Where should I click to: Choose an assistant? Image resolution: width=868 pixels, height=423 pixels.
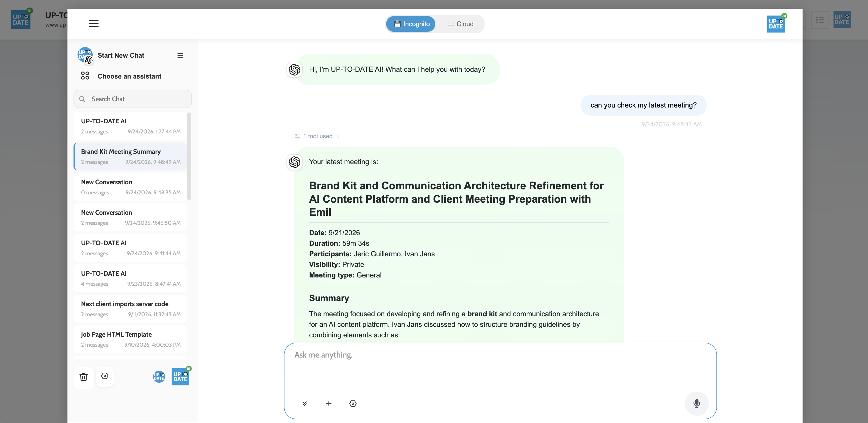pos(129,77)
